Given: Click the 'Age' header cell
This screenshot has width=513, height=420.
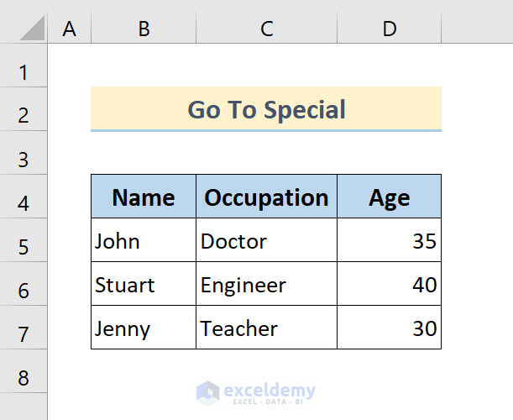Looking at the screenshot, I should coord(390,197).
